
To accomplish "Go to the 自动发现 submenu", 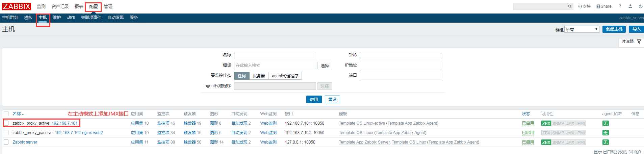I will [x=115, y=18].
